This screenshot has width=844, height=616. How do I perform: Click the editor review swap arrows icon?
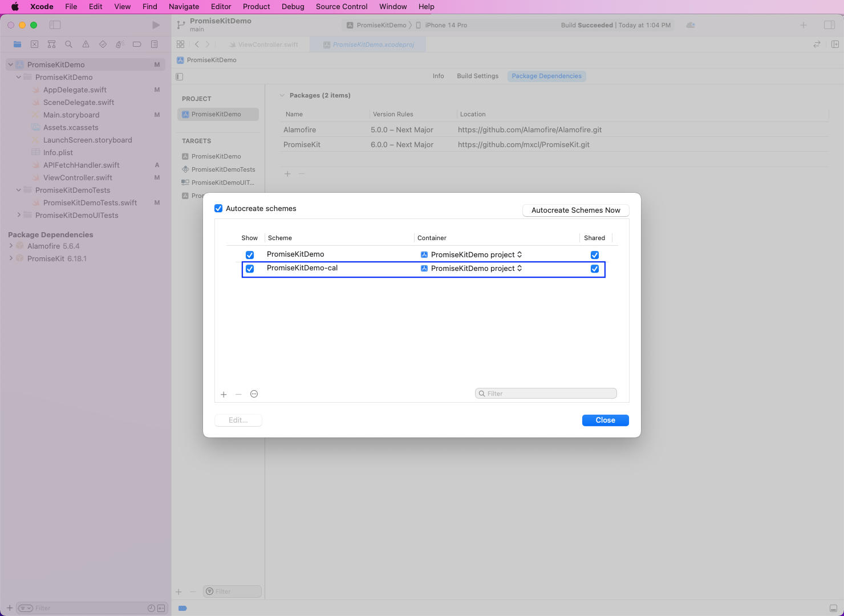coord(817,44)
